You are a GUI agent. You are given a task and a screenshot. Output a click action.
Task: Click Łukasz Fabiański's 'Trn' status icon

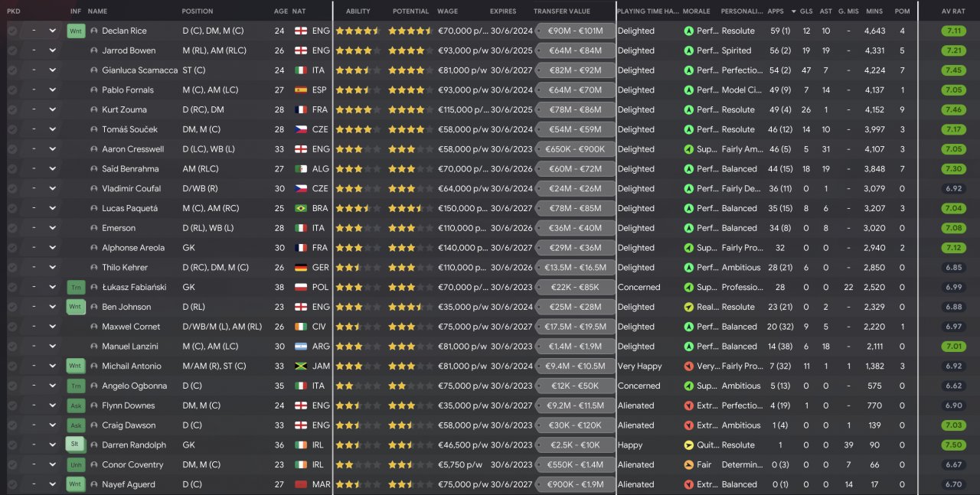tap(76, 287)
